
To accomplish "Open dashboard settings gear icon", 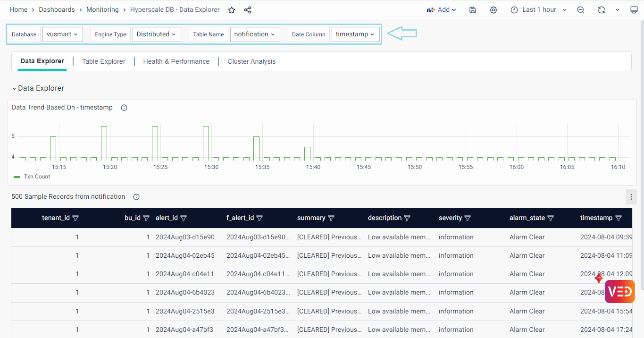I will [x=493, y=10].
